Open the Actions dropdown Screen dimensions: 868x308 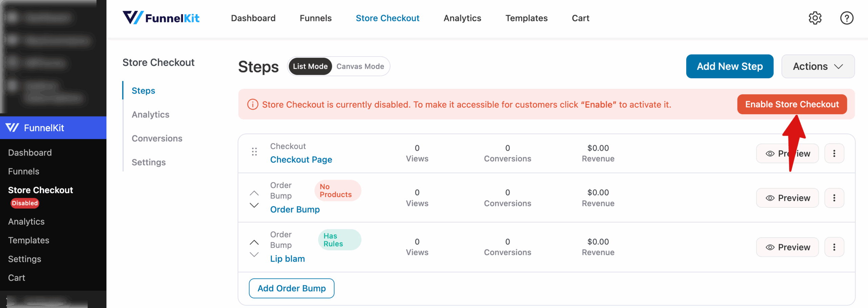click(x=817, y=66)
